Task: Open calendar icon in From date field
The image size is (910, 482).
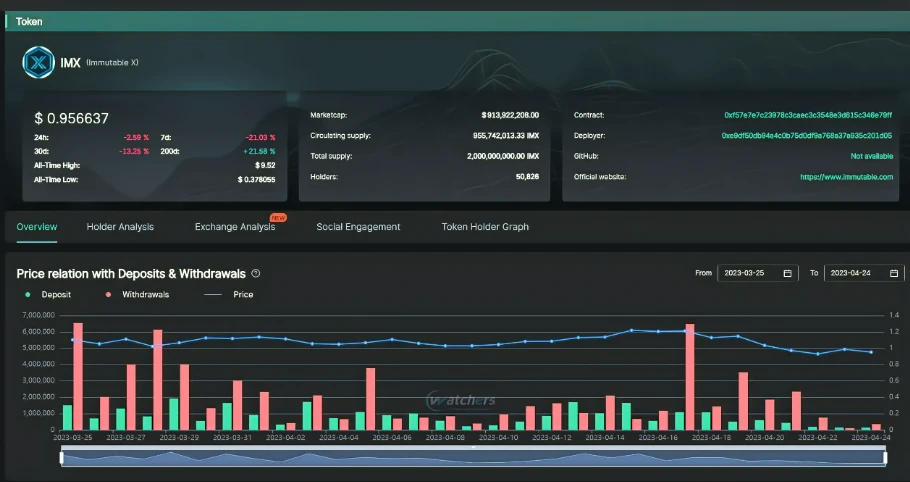Action: tap(788, 273)
